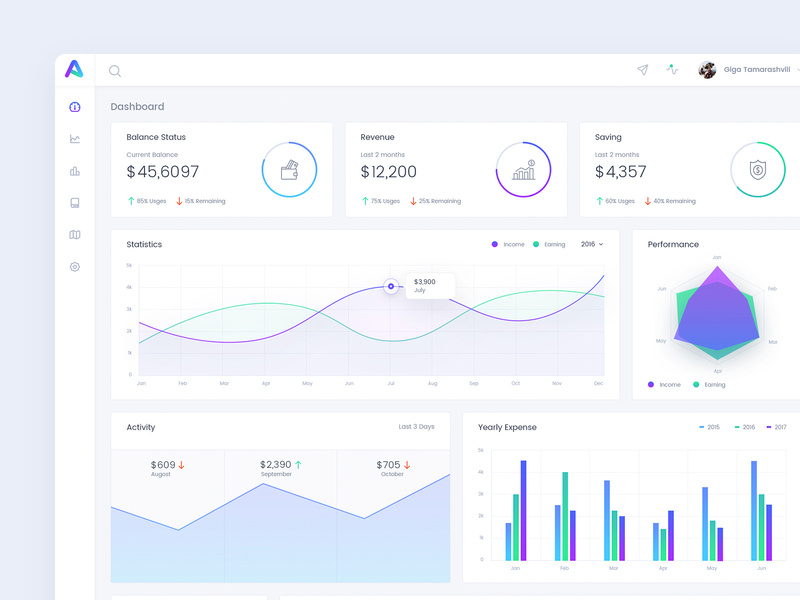Open Giga Tamarashvili user menu

[x=749, y=69]
